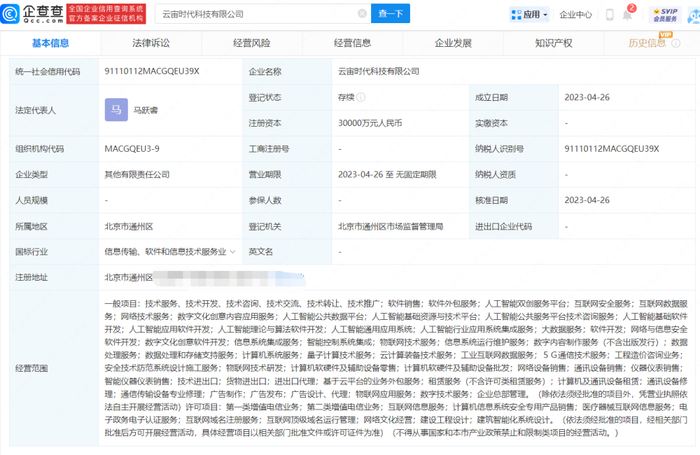Image resolution: width=700 pixels, height=455 pixels.
Task: Open the 经营信息 tab
Action: pyautogui.click(x=351, y=43)
